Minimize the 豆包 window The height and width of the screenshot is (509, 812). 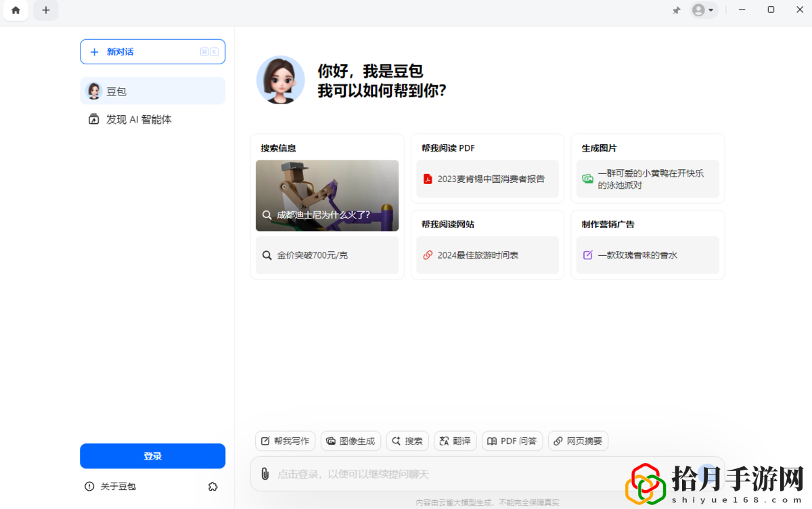(x=742, y=10)
